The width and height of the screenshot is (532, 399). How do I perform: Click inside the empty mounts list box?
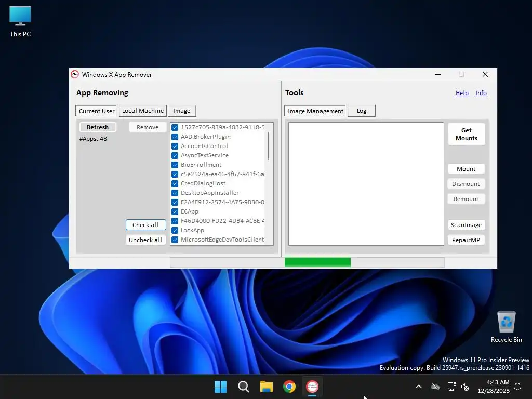click(x=366, y=183)
